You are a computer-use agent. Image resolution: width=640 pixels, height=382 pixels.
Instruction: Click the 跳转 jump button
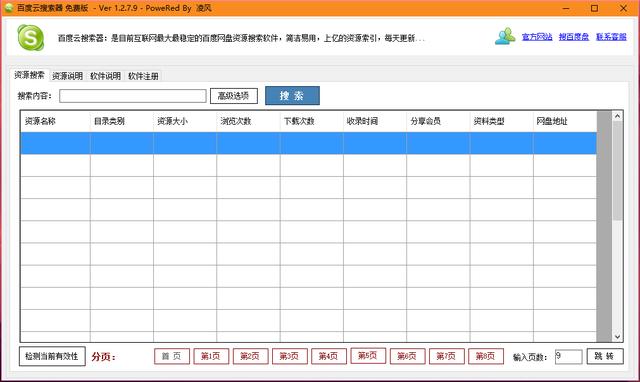pos(605,356)
